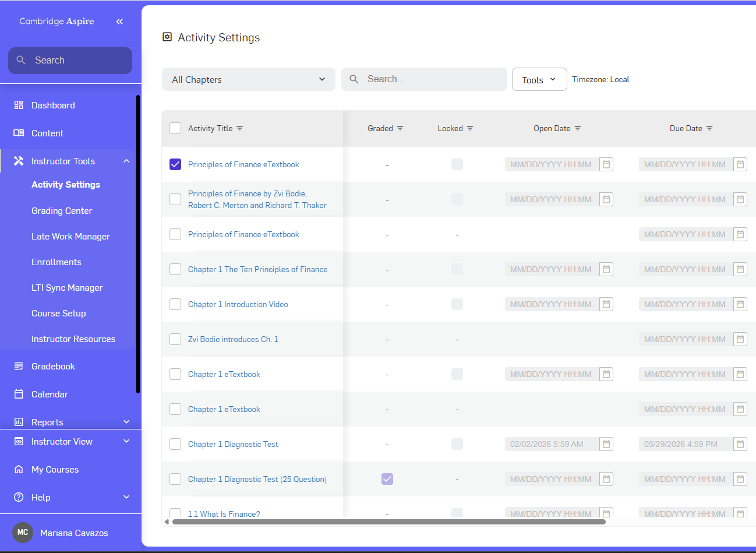Toggle the select-all checkbox beside Activity Title
The image size is (756, 553).
175,128
